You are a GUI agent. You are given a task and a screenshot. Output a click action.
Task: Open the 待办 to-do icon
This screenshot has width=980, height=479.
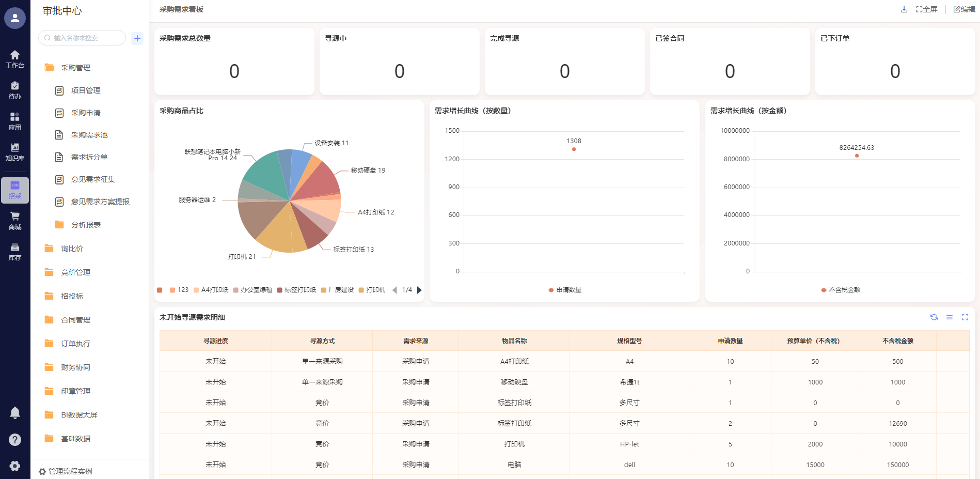15,90
